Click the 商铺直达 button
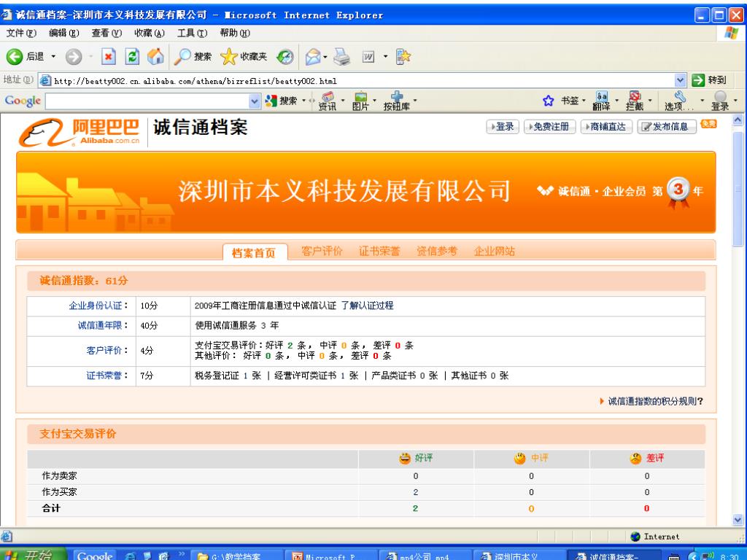The height and width of the screenshot is (560, 747). pos(606,127)
